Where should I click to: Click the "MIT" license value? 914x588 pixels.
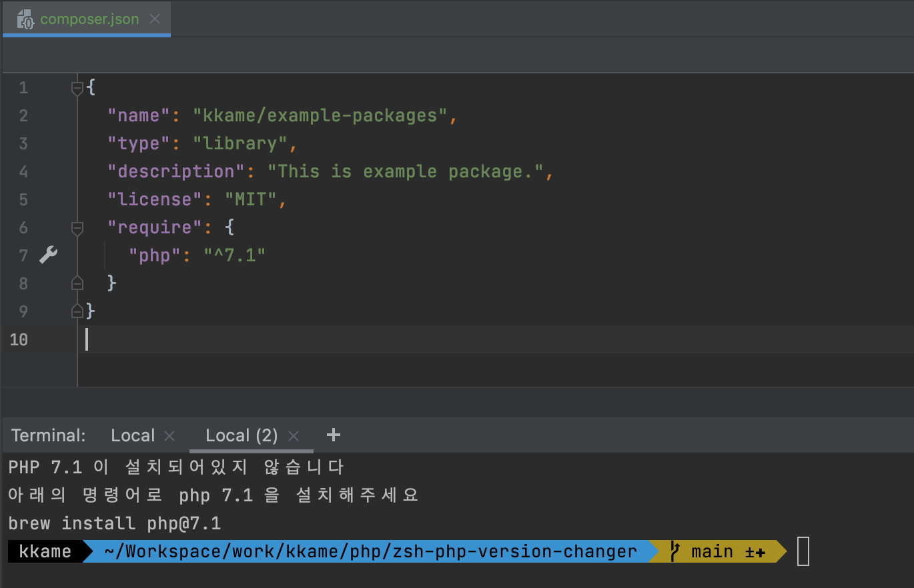(251, 199)
